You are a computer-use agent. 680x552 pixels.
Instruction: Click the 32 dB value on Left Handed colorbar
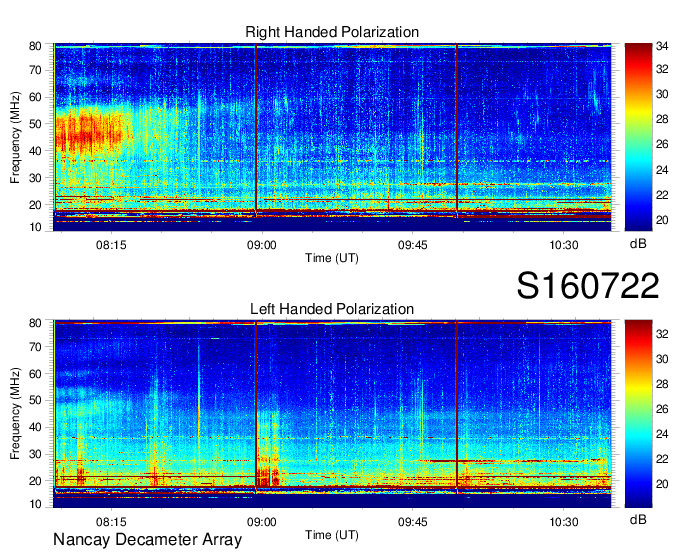pos(662,334)
